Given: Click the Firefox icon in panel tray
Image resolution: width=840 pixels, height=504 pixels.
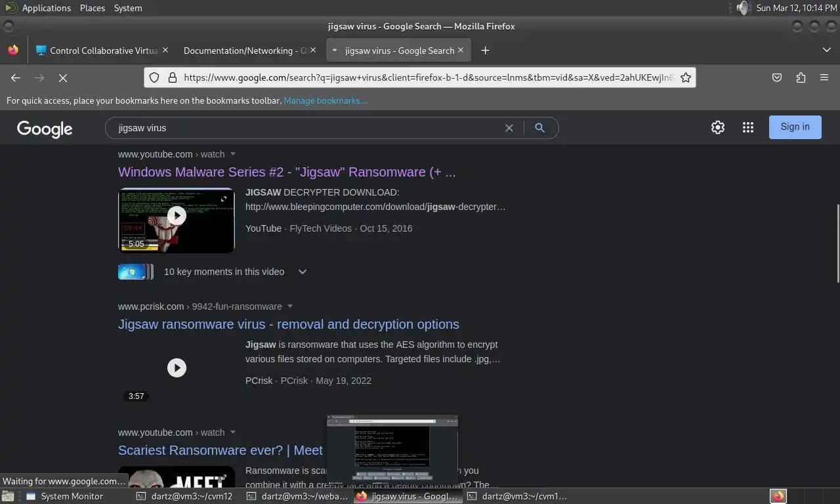Looking at the screenshot, I should click(778, 496).
